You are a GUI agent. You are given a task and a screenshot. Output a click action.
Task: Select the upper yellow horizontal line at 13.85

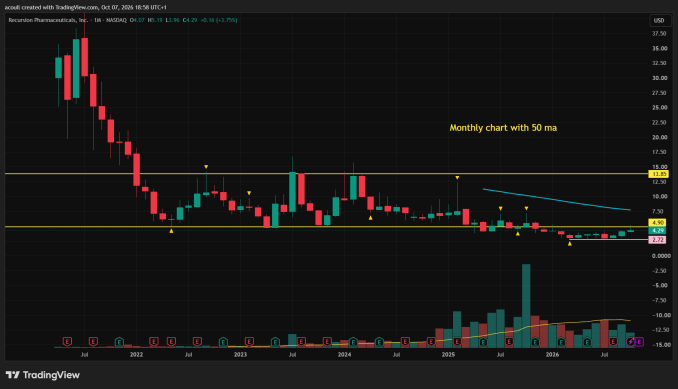click(326, 174)
